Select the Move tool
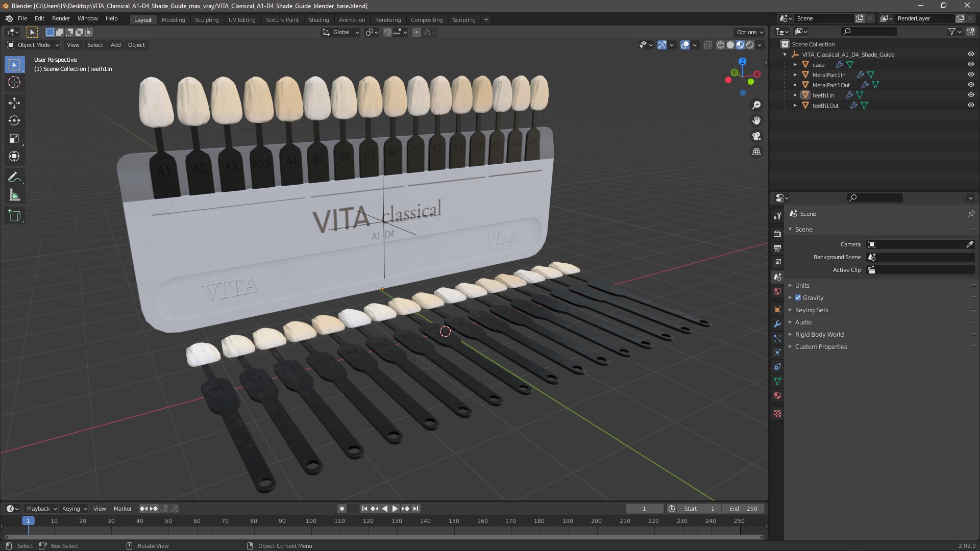 (14, 103)
